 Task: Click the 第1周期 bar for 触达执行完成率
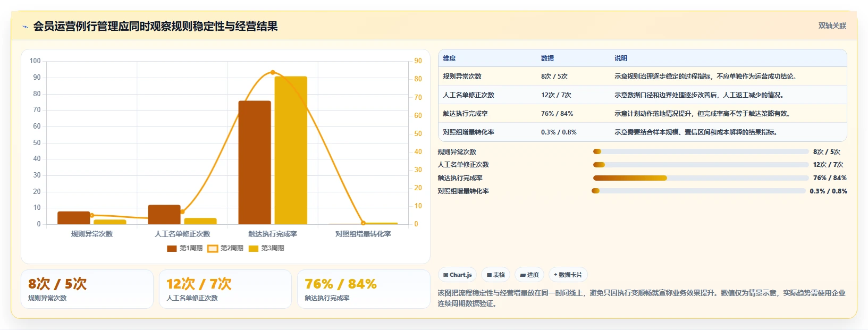click(x=255, y=163)
